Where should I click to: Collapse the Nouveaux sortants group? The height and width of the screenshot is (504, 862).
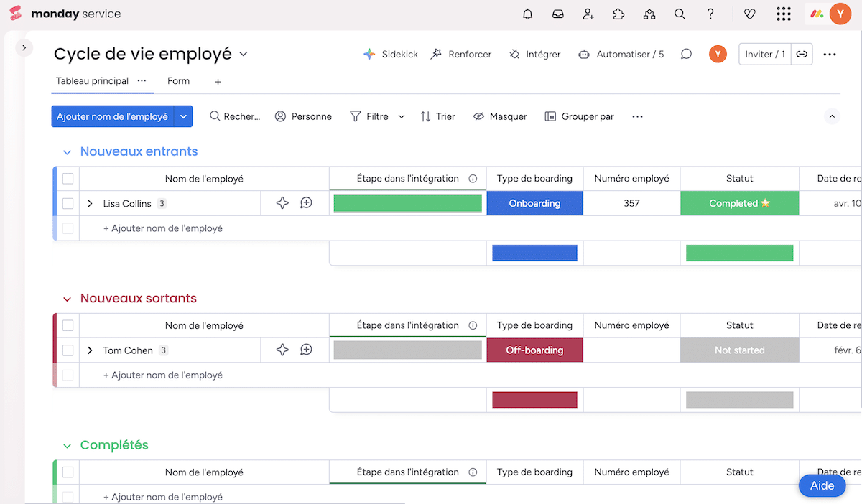click(x=67, y=298)
